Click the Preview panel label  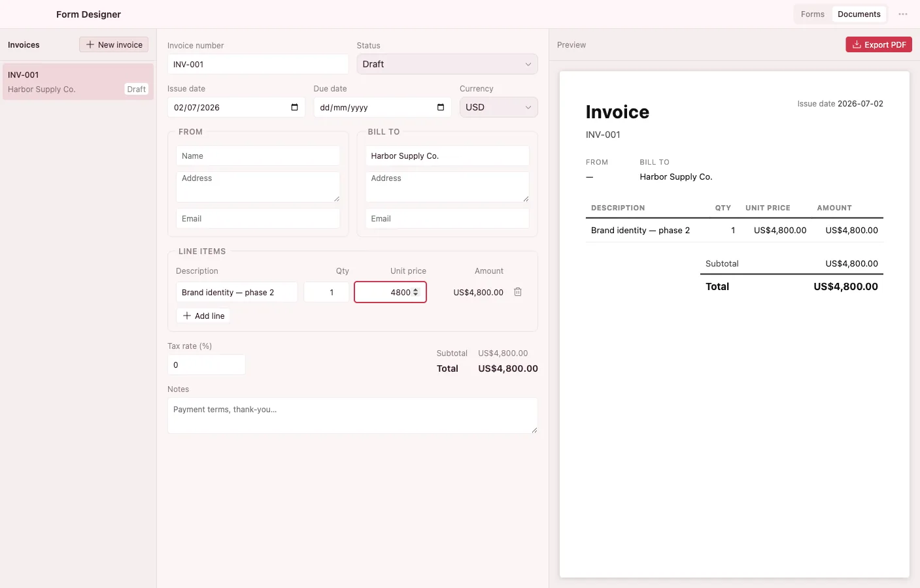click(571, 44)
